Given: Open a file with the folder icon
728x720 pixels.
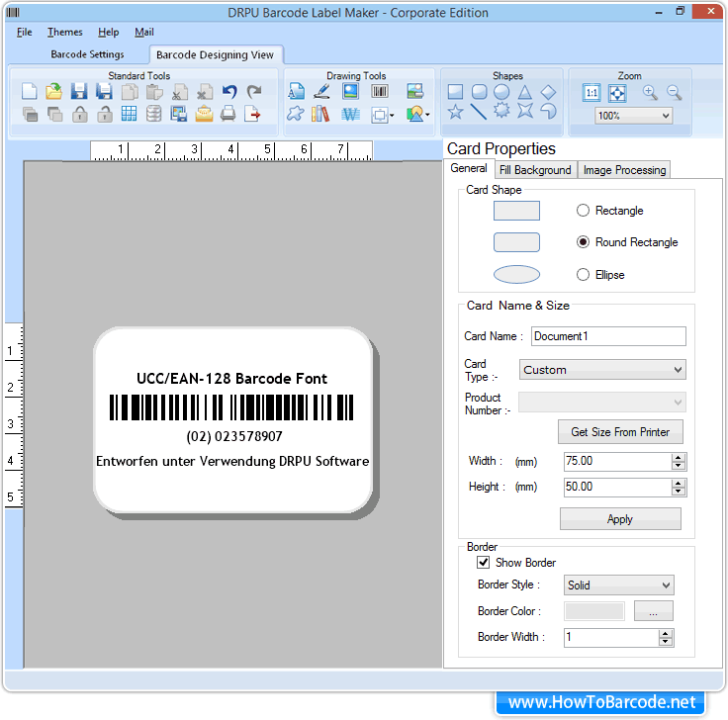Looking at the screenshot, I should point(54,92).
